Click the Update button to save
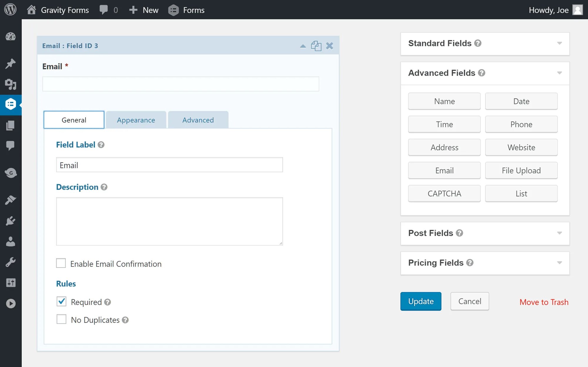Image resolution: width=588 pixels, height=367 pixels. [x=420, y=301]
